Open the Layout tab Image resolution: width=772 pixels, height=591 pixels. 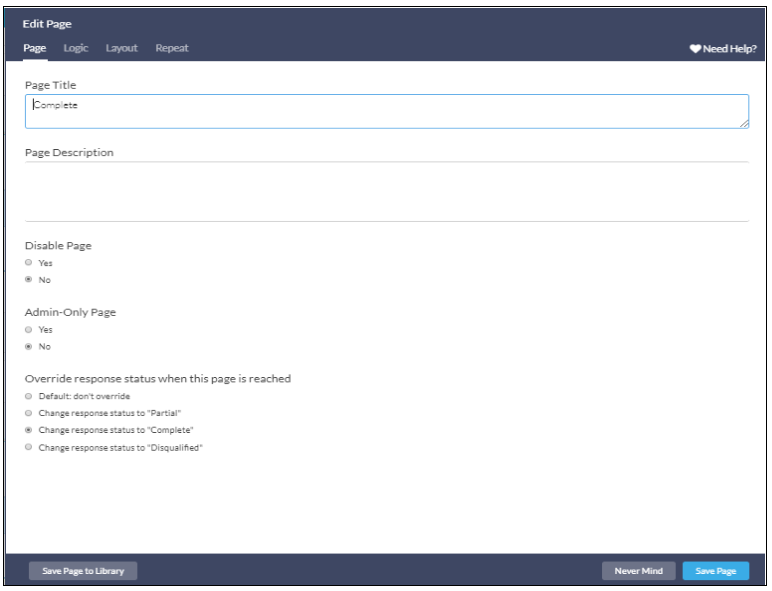click(122, 48)
